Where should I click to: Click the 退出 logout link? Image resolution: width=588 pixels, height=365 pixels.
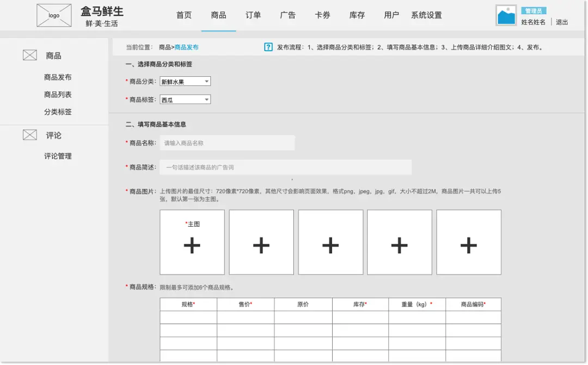click(561, 22)
